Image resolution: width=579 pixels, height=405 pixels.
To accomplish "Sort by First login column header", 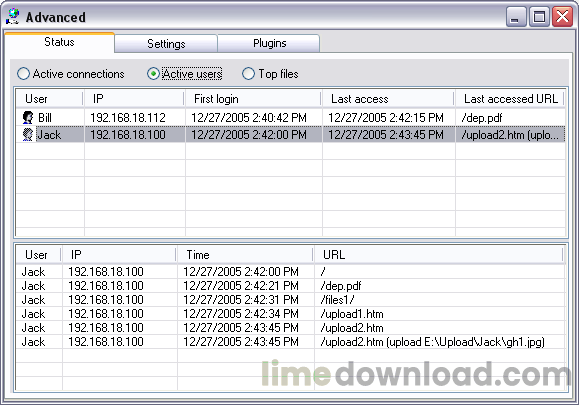I will coord(253,99).
